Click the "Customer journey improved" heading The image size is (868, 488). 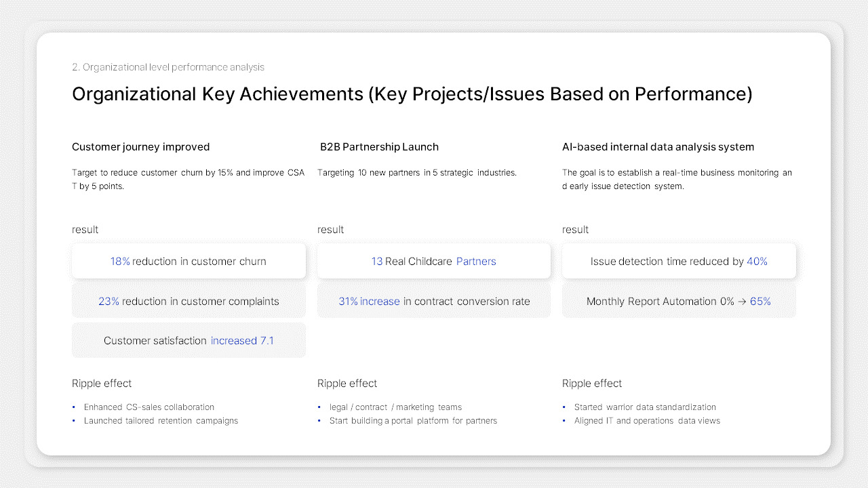tap(140, 147)
